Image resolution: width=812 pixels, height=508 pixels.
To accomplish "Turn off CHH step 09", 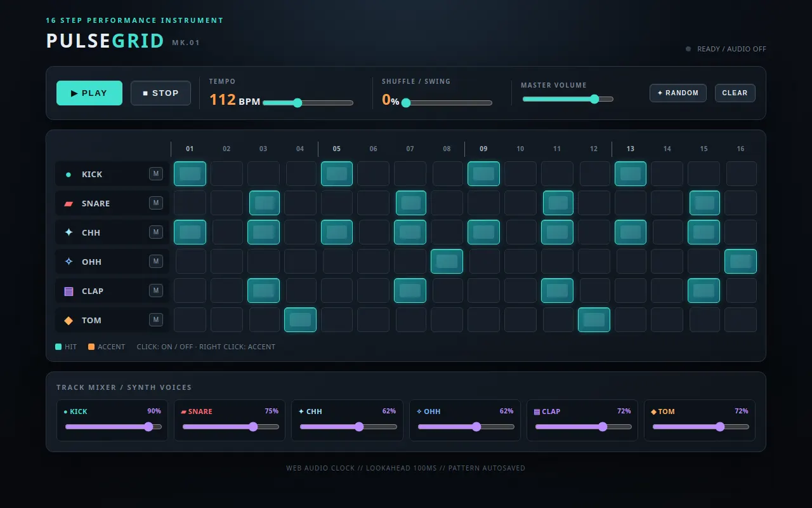I will 483,232.
